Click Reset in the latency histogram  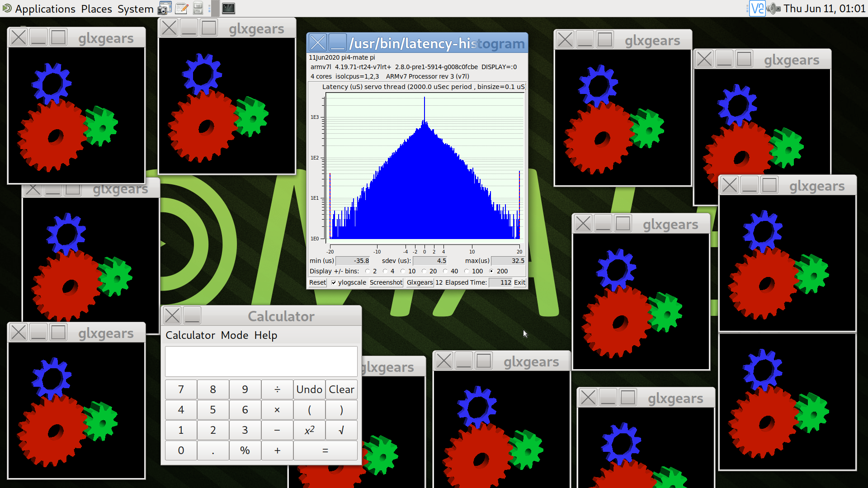317,282
